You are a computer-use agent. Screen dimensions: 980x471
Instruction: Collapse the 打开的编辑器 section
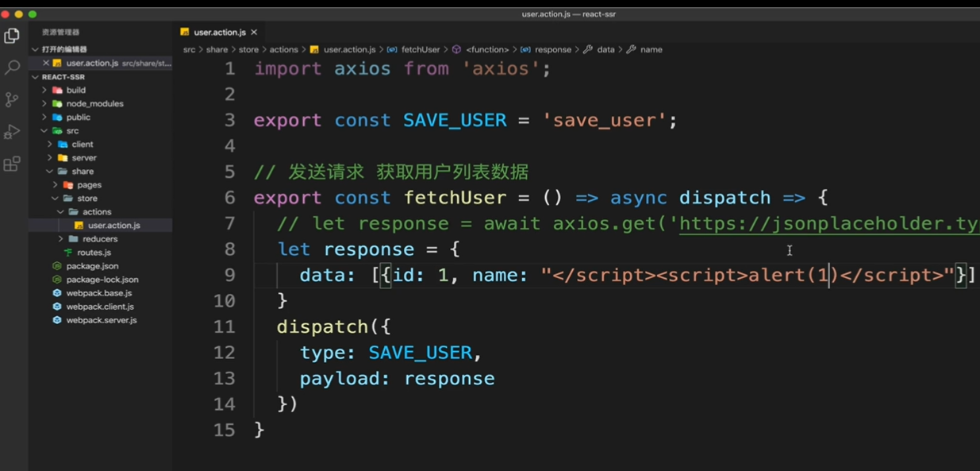tap(35, 49)
